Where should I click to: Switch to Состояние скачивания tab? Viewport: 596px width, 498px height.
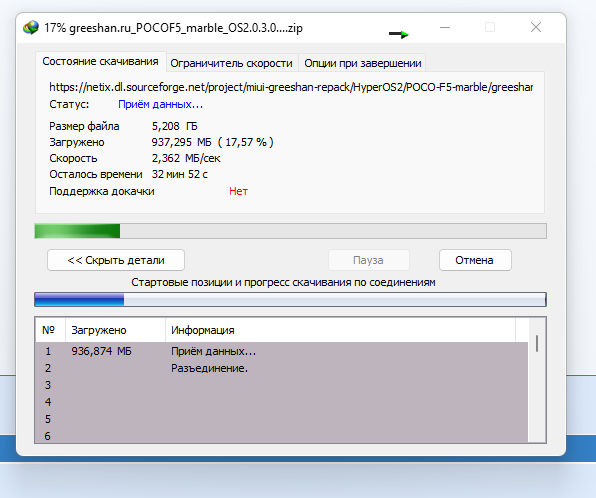pyautogui.click(x=100, y=62)
